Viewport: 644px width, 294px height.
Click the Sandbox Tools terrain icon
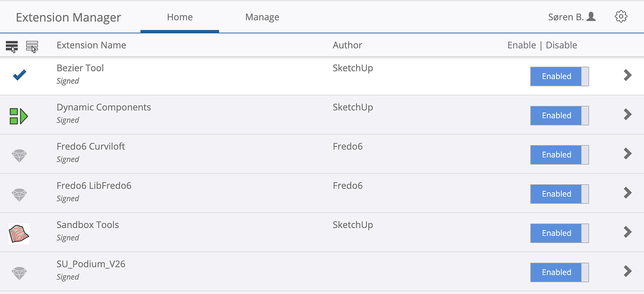[19, 233]
